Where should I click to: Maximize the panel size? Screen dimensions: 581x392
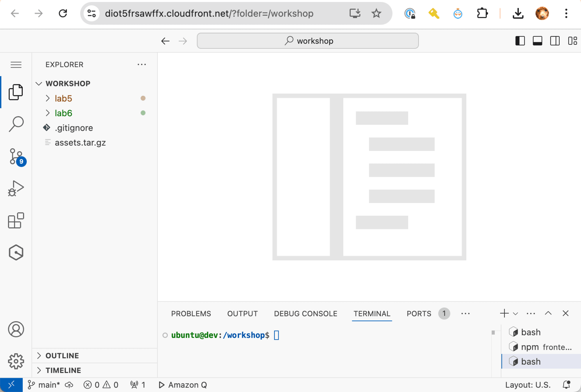point(548,313)
